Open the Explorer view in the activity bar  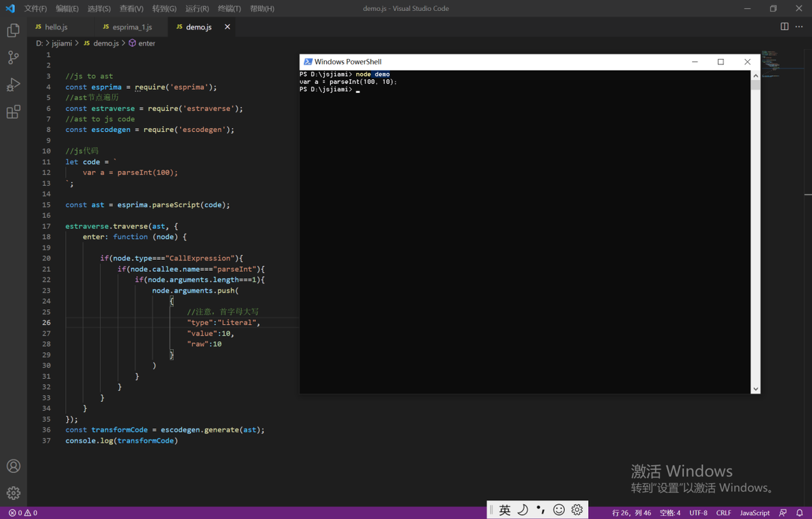point(13,30)
